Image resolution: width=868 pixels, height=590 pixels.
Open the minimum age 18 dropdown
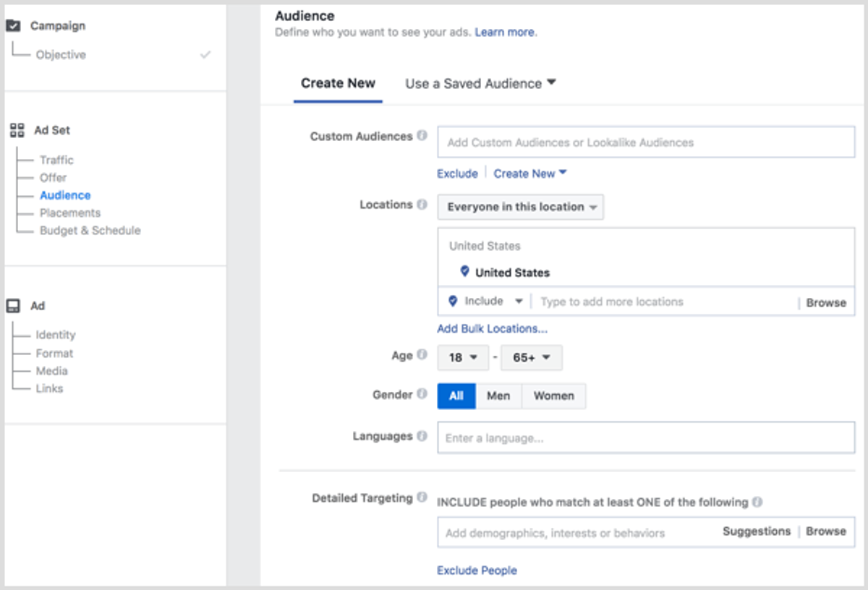tap(463, 357)
